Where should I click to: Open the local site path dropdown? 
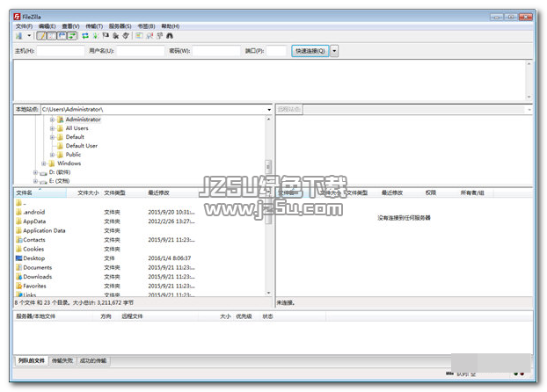(x=269, y=110)
